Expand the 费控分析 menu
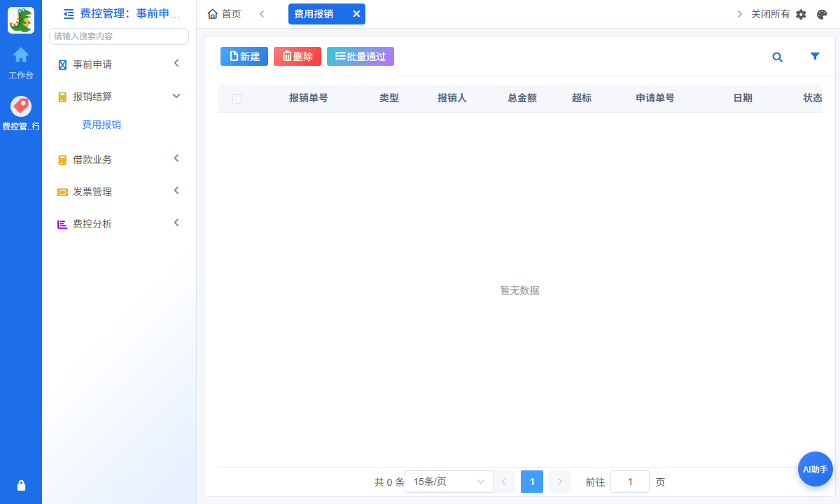This screenshot has width=840, height=504. point(119,224)
